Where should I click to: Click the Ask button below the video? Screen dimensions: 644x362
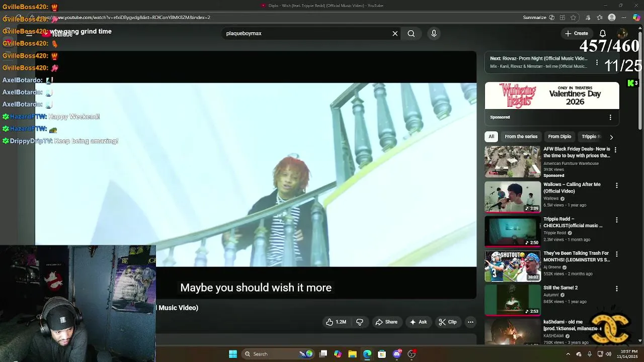coord(418,322)
